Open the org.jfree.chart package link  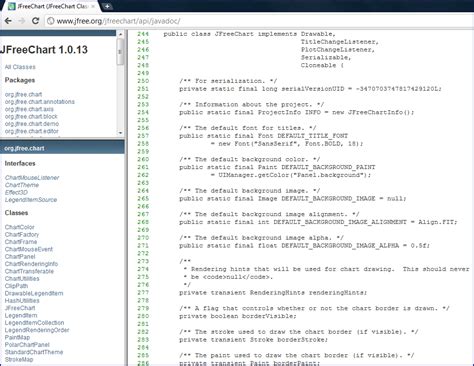coord(23,94)
